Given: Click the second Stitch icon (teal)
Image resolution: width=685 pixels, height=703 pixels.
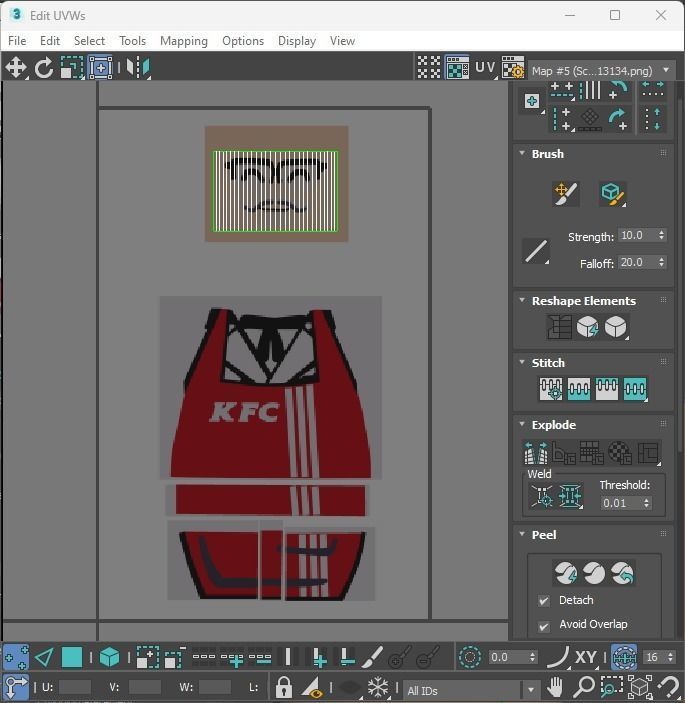Looking at the screenshot, I should (579, 389).
